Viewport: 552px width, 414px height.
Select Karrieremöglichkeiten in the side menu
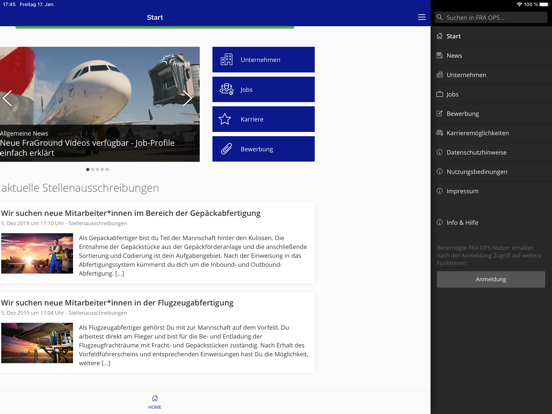pyautogui.click(x=491, y=133)
